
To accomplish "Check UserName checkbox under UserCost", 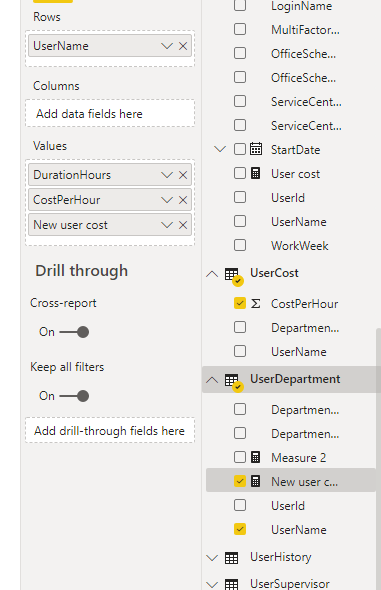I will coord(240,351).
